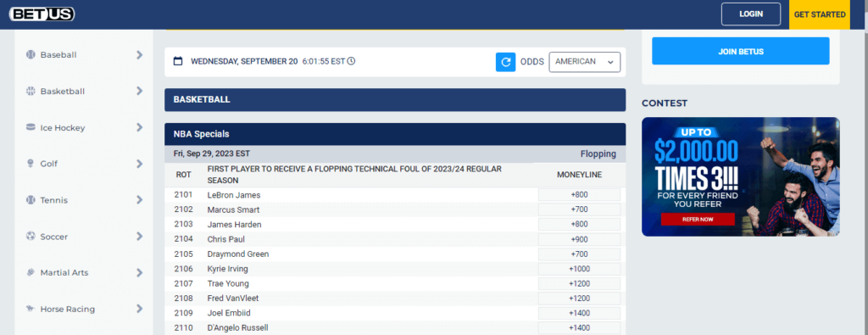Screen dimensions: 868x335
Task: Click the yellow GET STARTED button
Action: pyautogui.click(x=820, y=14)
